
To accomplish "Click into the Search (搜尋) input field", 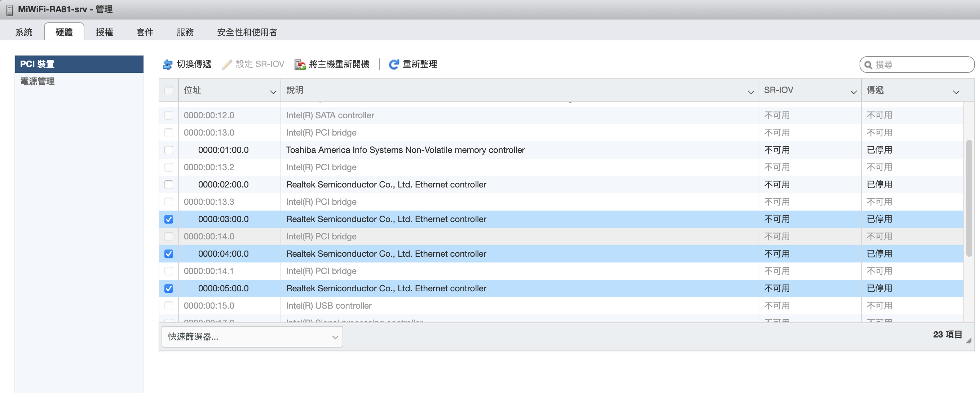I will click(x=921, y=65).
